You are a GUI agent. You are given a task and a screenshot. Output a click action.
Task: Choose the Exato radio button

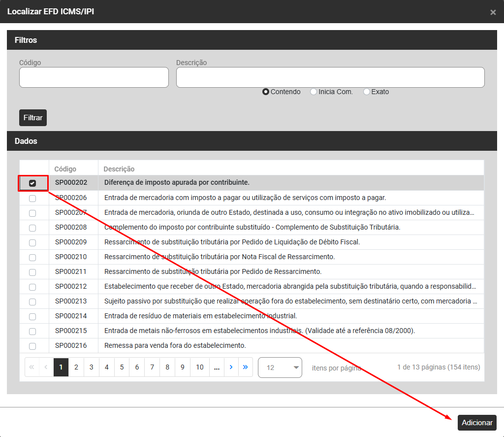click(x=366, y=92)
